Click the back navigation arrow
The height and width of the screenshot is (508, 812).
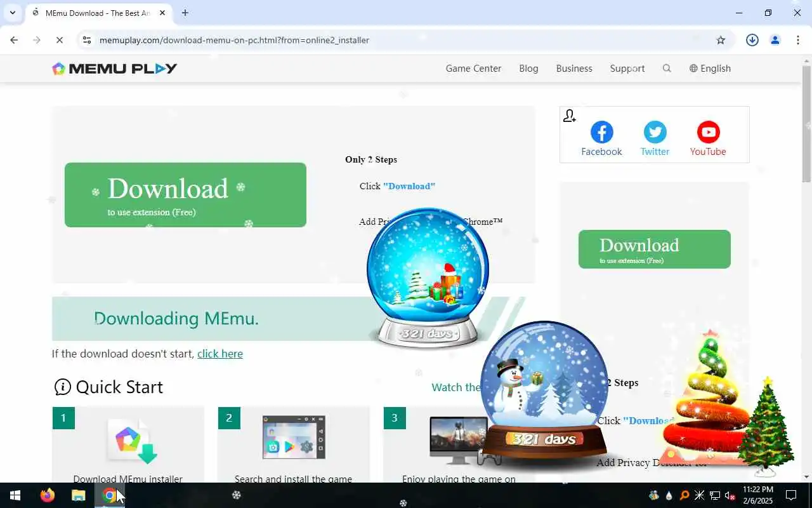tap(14, 40)
